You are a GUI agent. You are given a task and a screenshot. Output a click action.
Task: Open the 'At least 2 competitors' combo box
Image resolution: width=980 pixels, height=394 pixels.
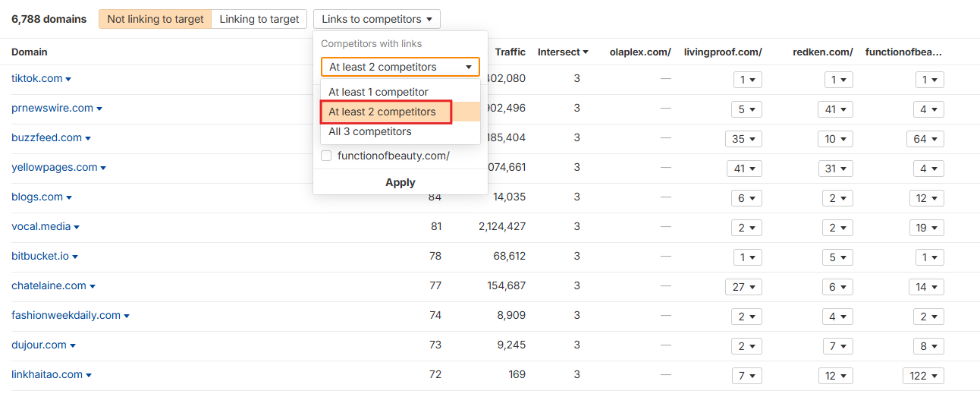point(400,67)
